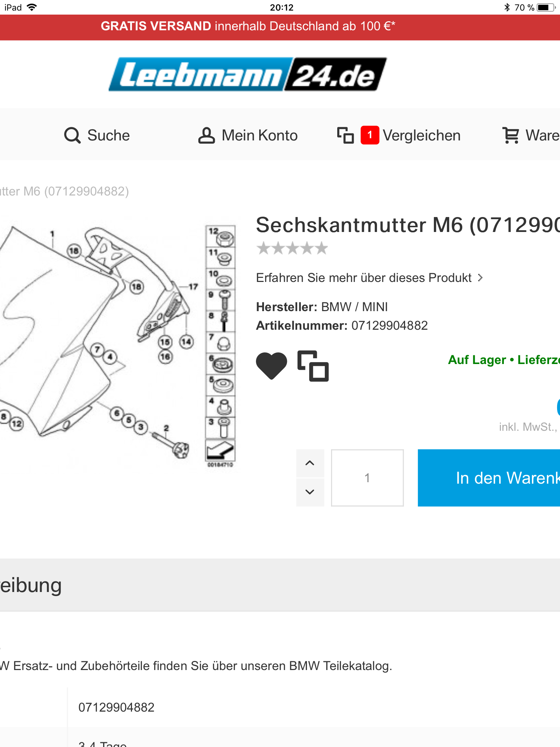Click the quantity input field
The image size is (560, 747).
coord(367,478)
